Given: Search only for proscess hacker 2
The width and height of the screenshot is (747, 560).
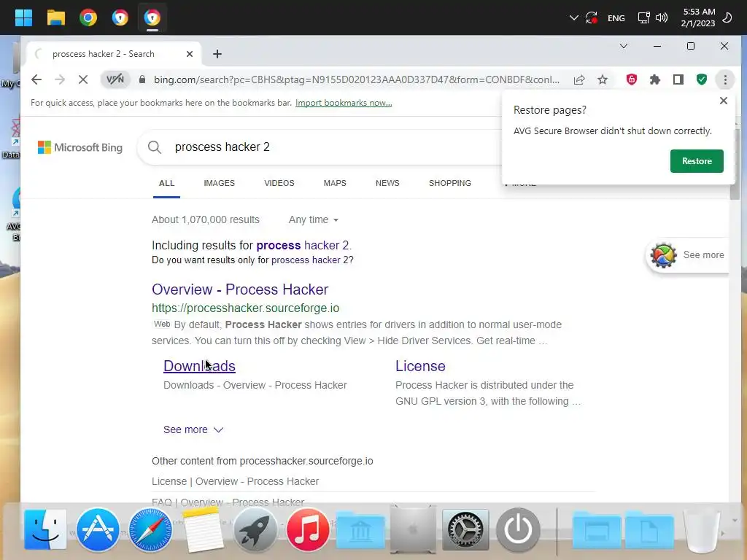Looking at the screenshot, I should tap(311, 260).
